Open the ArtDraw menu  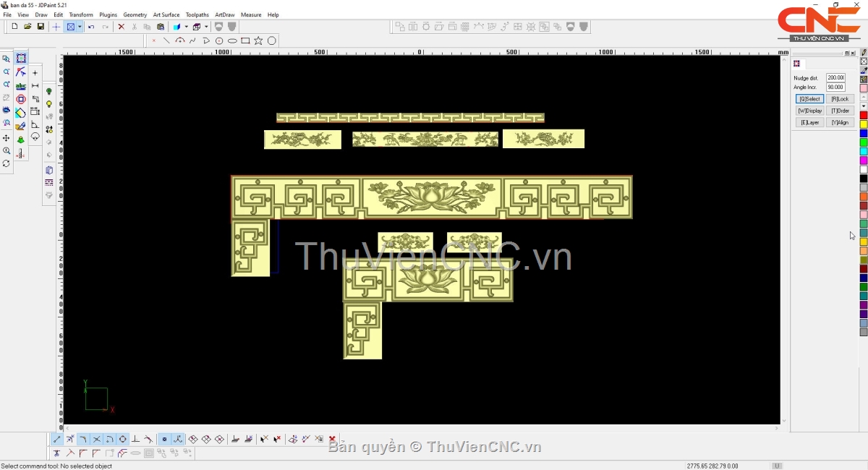(x=225, y=14)
